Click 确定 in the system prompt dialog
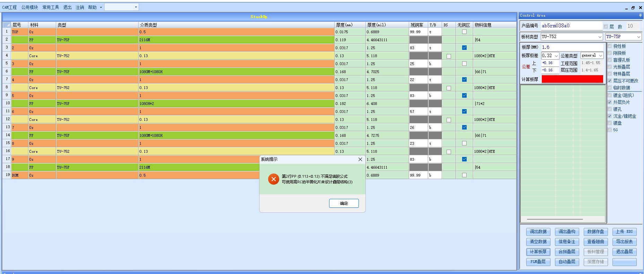The height and width of the screenshot is (274, 644). 344,203
